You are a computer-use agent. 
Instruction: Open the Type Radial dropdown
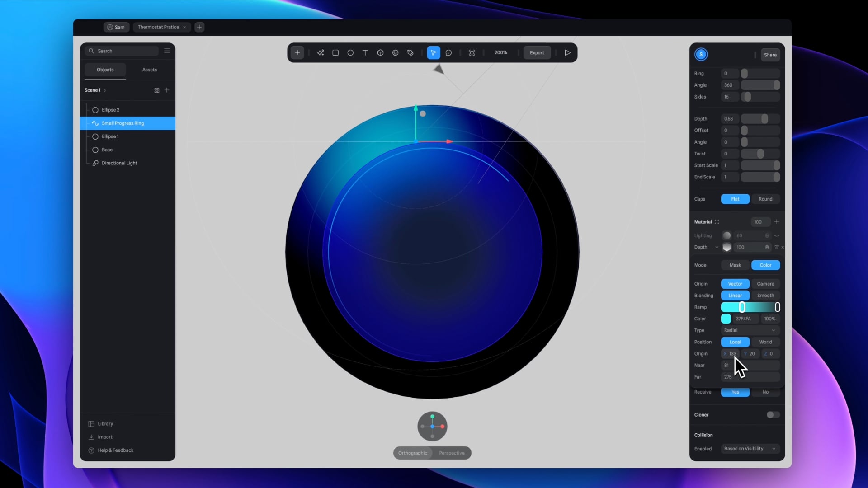click(750, 330)
